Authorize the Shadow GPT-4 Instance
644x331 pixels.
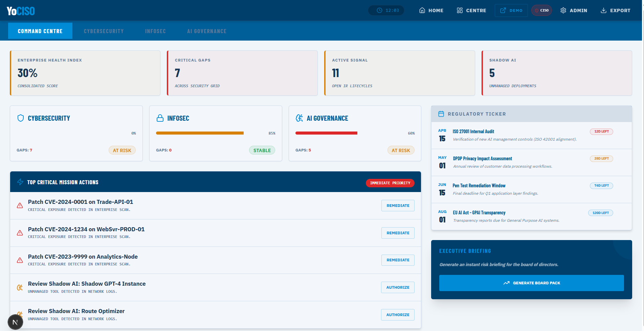pos(398,287)
